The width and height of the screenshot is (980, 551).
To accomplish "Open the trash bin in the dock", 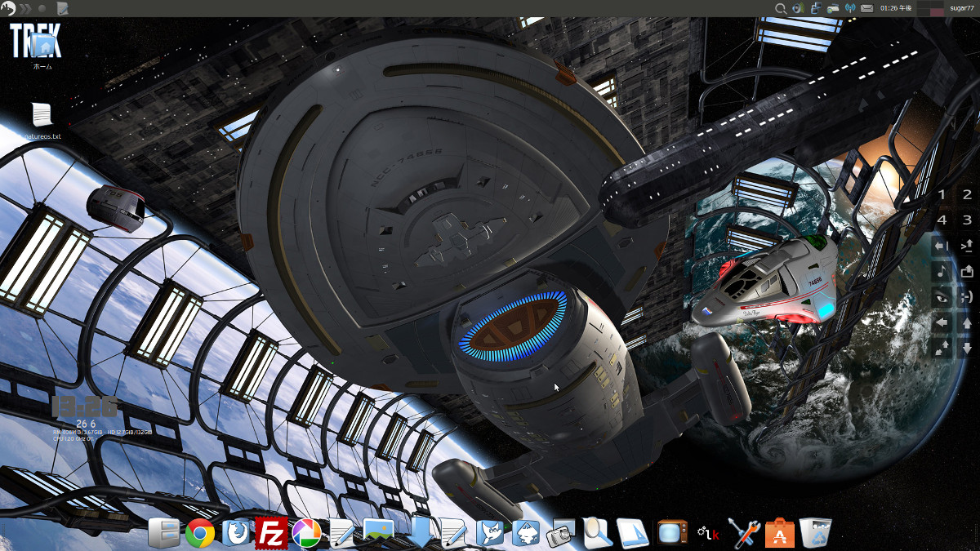I will click(815, 533).
